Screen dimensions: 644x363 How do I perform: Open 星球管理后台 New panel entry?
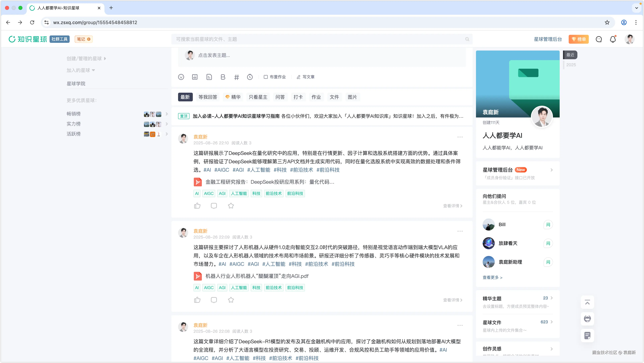pyautogui.click(x=517, y=173)
